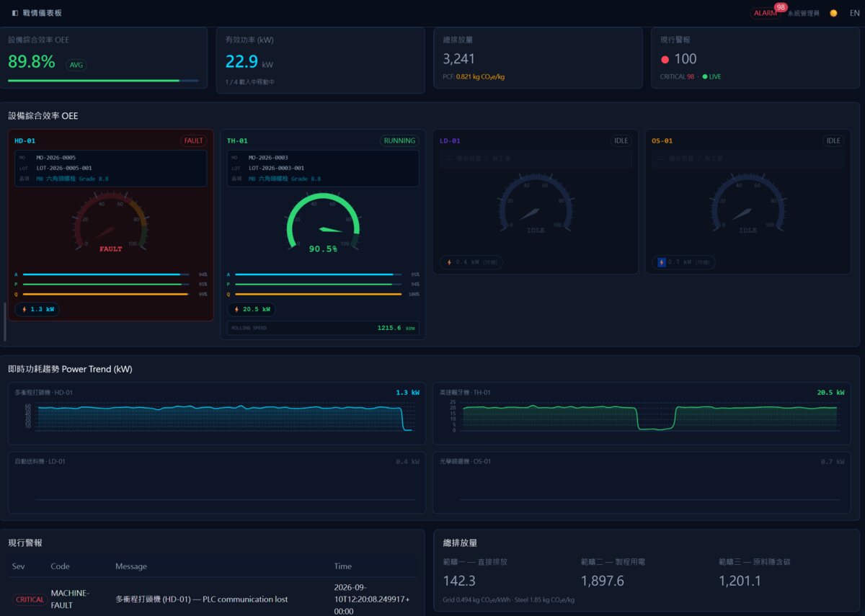Screen dimensions: 865x616
Task: Click the green LIVE status dot
Action: click(x=705, y=76)
